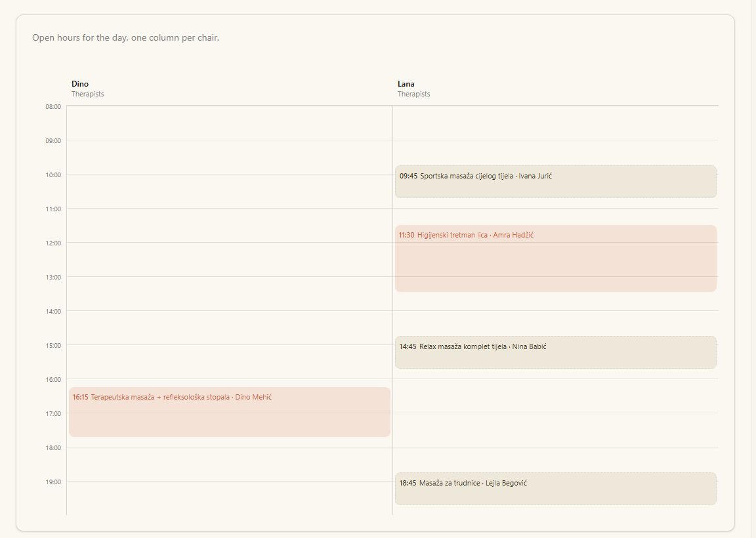Click the Lana column header name
Viewport: 756px width, 538px height.
(x=406, y=84)
